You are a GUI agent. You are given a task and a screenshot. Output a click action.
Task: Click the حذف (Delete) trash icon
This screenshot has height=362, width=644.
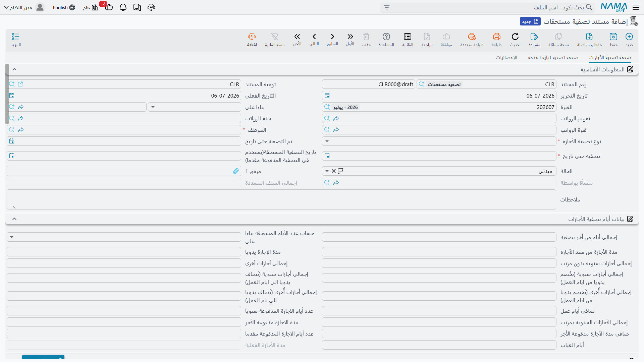coord(366,37)
